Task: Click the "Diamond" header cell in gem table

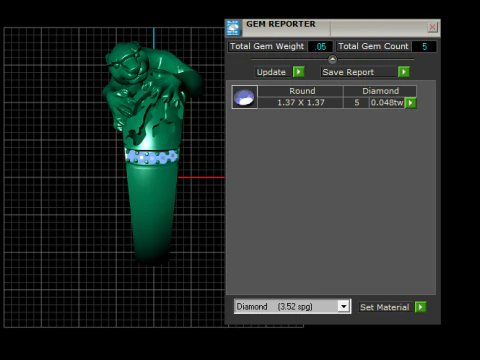Action: pyautogui.click(x=380, y=91)
